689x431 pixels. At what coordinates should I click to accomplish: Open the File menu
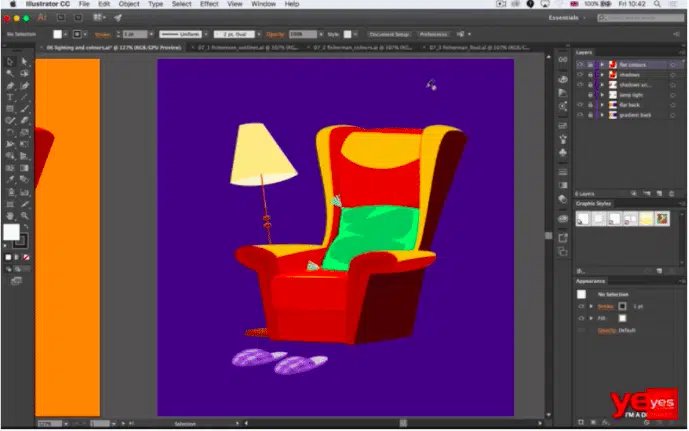pos(84,4)
